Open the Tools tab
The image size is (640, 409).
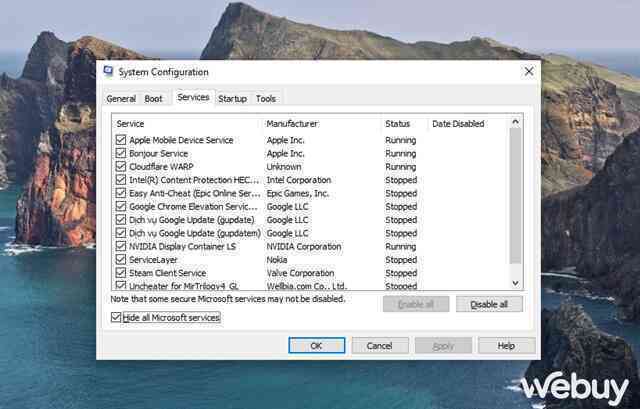266,99
